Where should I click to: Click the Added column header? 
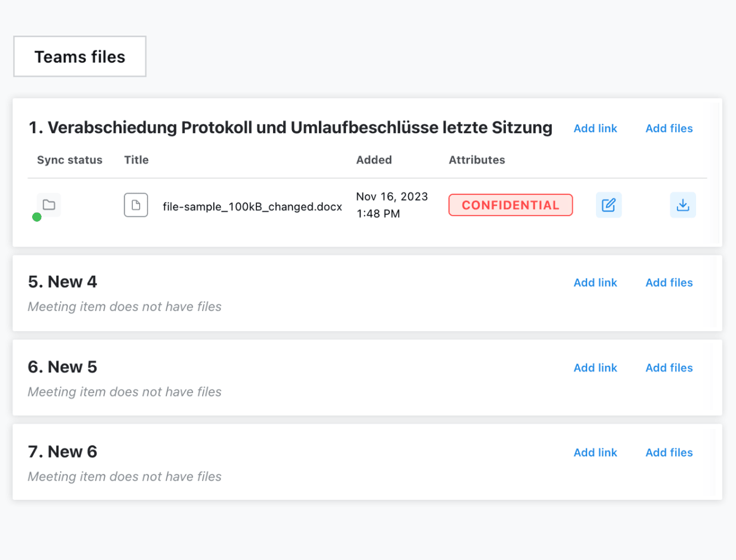374,160
